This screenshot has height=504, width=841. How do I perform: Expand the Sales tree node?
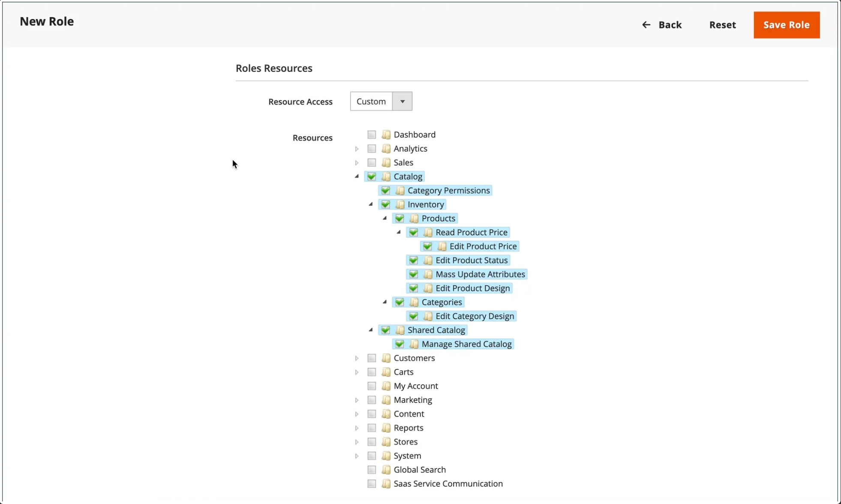357,163
